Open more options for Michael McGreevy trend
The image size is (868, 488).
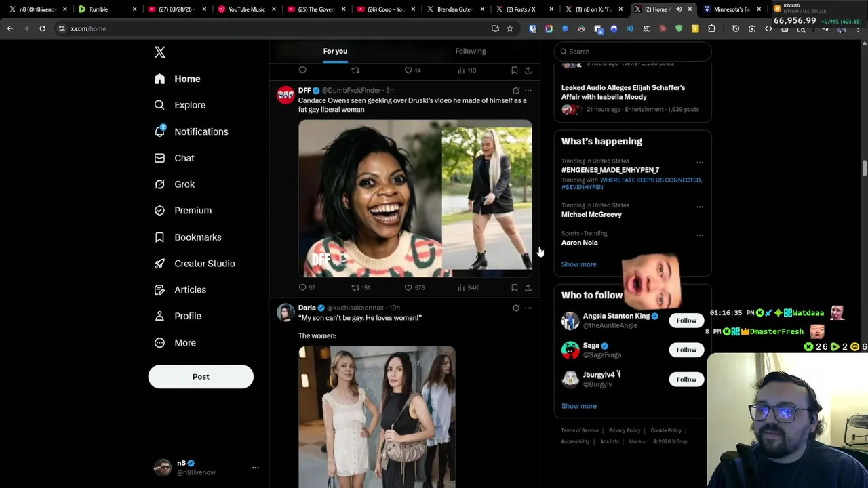[x=700, y=207]
